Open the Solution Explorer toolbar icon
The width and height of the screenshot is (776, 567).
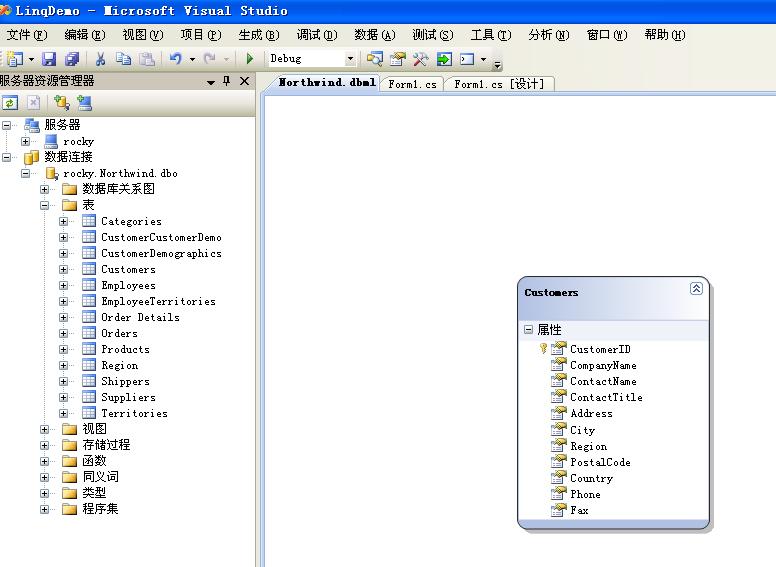(x=375, y=59)
